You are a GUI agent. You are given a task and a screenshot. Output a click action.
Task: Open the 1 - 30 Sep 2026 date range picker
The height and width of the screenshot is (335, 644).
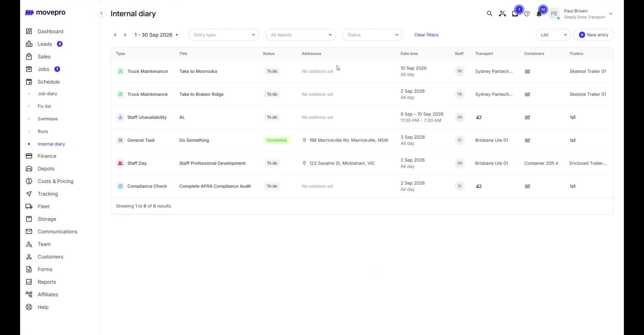tap(156, 35)
